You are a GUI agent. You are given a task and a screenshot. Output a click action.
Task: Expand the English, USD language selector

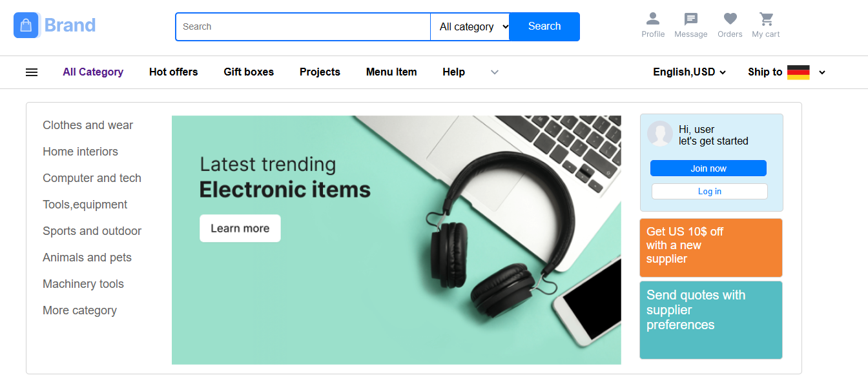pyautogui.click(x=689, y=72)
